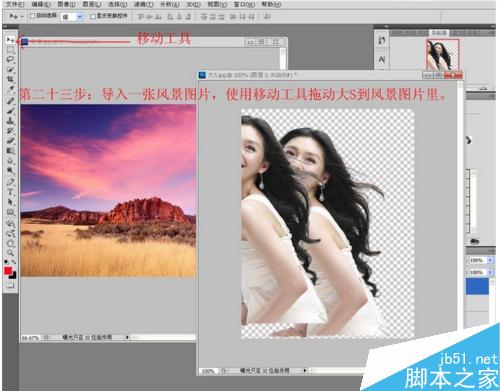The height and width of the screenshot is (391, 500).
Task: Select the Eyedropper tool
Action: [10, 89]
